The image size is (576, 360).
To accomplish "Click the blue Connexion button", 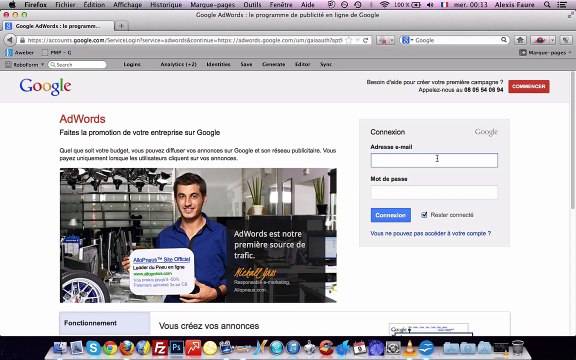I will click(x=390, y=215).
